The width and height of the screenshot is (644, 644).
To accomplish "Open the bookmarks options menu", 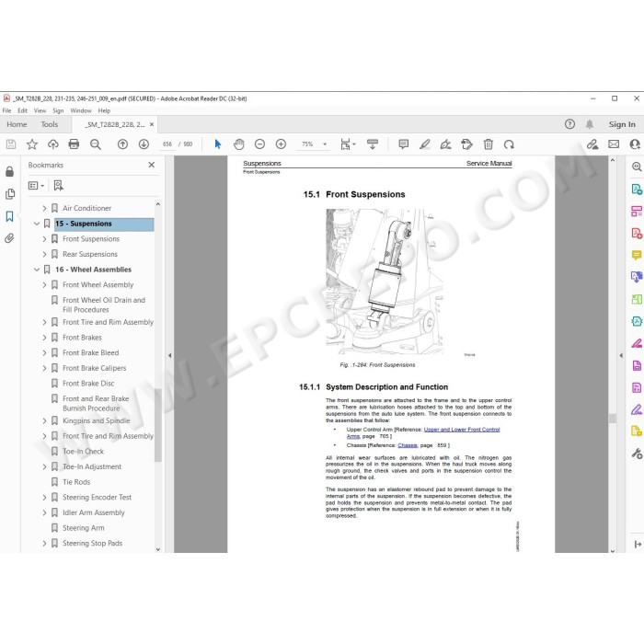I will coord(36,186).
